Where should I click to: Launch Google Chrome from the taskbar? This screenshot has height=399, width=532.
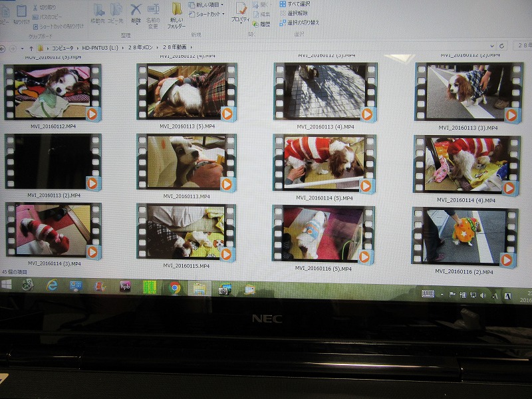click(x=175, y=288)
